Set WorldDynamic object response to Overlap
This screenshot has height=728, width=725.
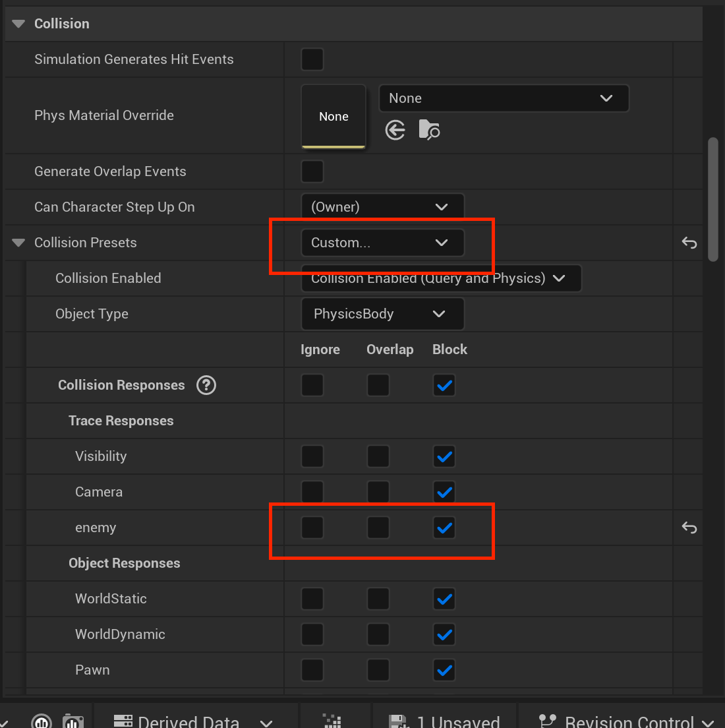pyautogui.click(x=378, y=634)
